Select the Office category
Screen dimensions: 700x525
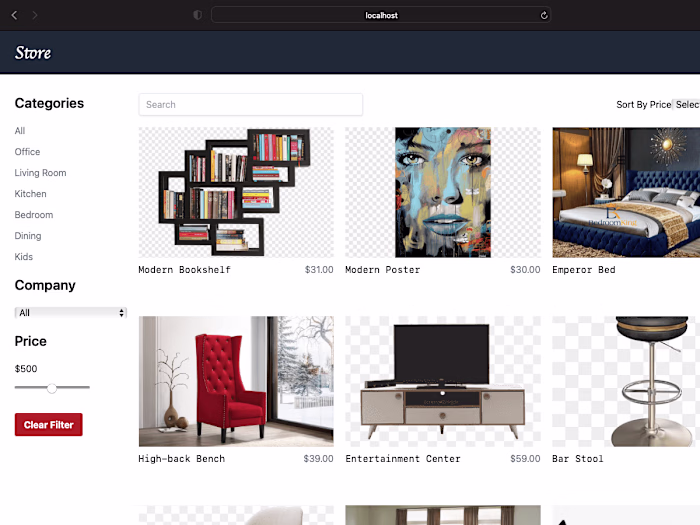pos(27,152)
